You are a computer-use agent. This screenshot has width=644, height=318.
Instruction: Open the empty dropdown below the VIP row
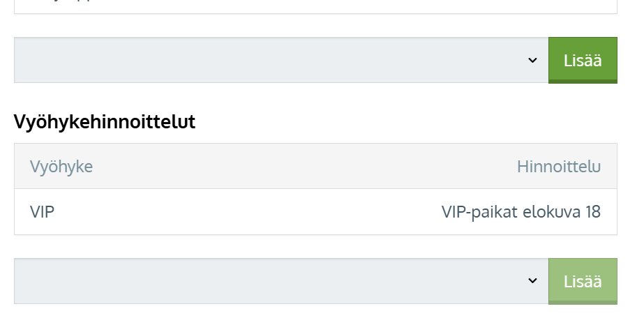click(x=280, y=281)
